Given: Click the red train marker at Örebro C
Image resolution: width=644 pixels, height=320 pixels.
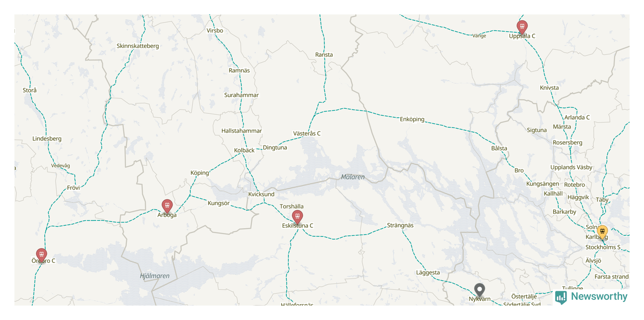Looking at the screenshot, I should (x=41, y=255).
